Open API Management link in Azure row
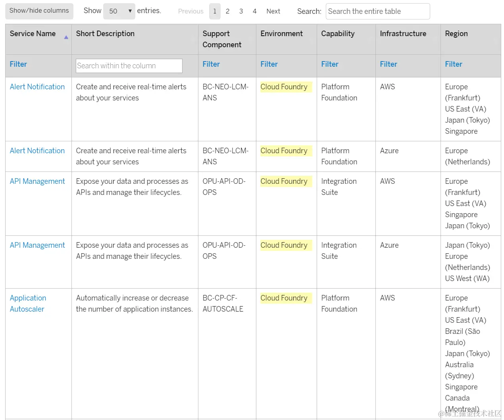Image resolution: width=504 pixels, height=420 pixels. [37, 245]
